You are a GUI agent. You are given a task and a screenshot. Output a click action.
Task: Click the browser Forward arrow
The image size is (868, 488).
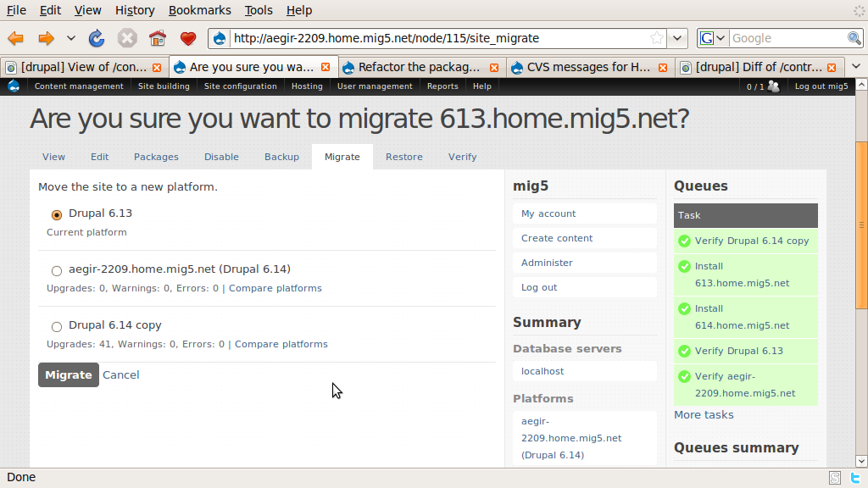(46, 38)
